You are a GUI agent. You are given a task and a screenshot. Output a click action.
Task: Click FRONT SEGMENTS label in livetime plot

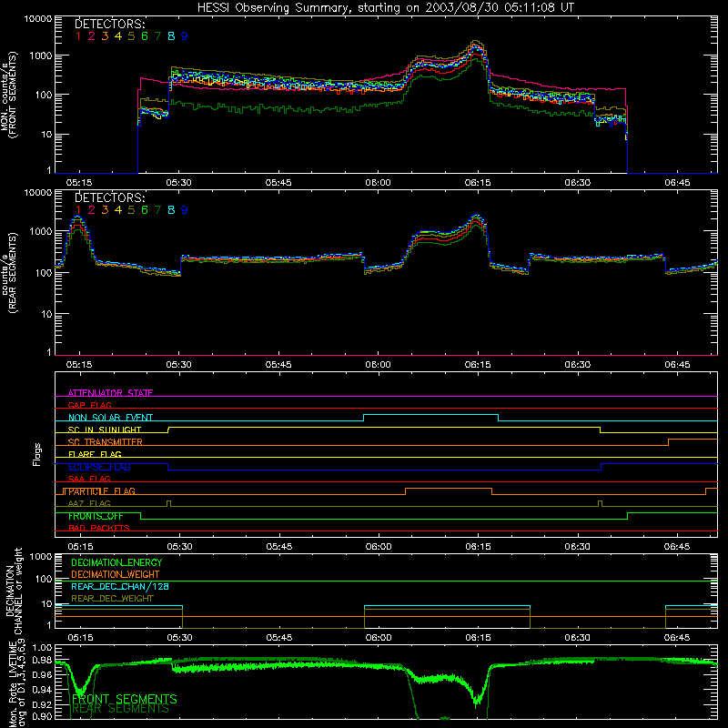125,699
